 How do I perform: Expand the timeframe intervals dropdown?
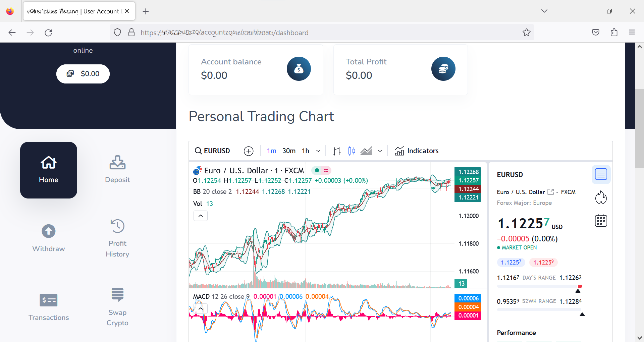click(318, 151)
